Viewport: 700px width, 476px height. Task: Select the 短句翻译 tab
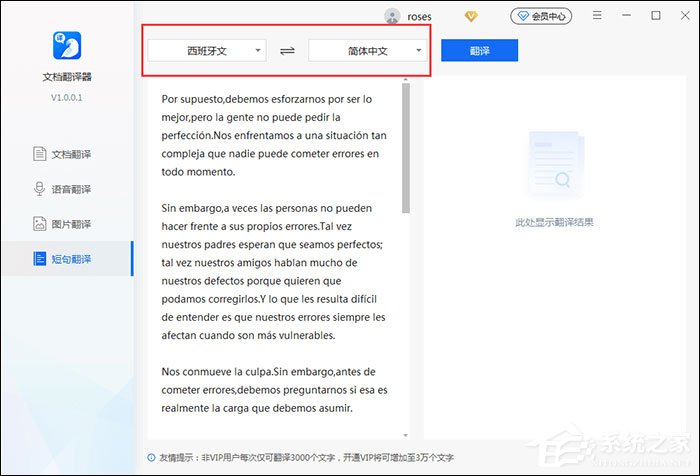click(x=71, y=259)
